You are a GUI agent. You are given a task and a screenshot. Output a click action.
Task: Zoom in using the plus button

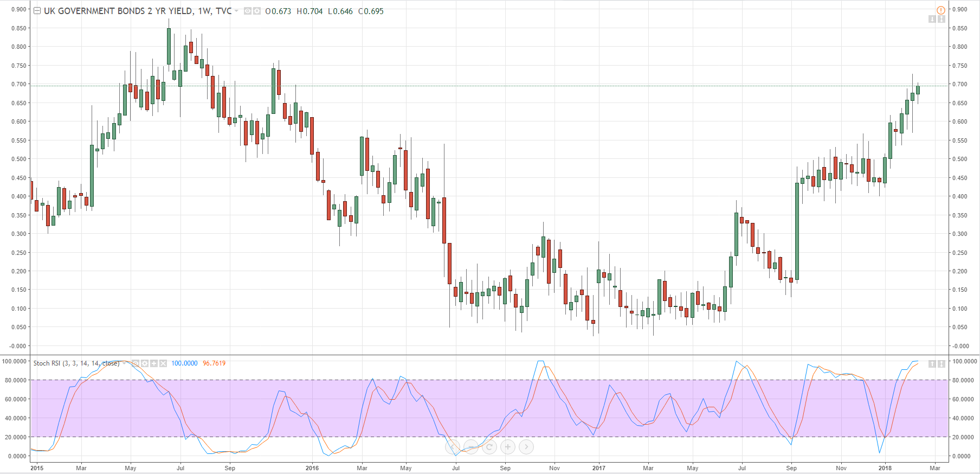click(x=508, y=447)
